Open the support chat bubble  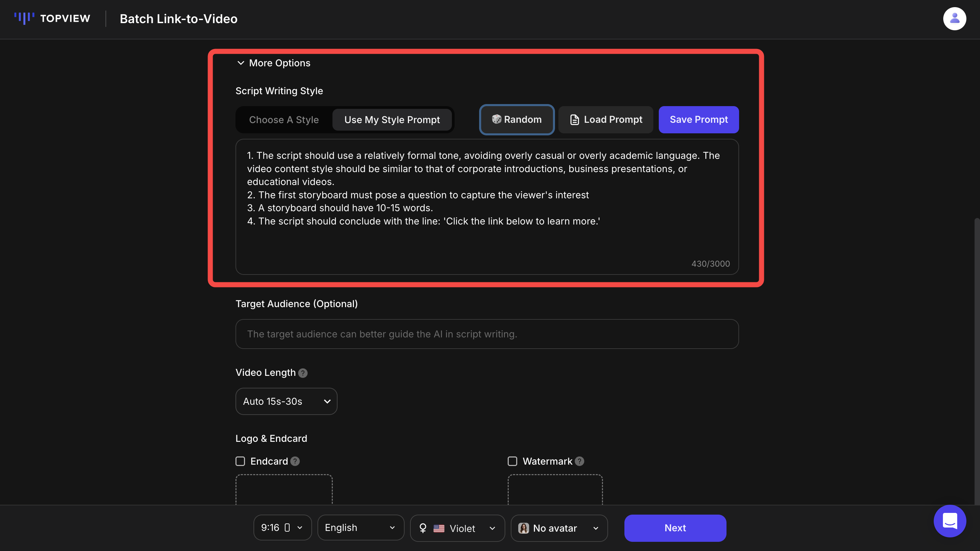pyautogui.click(x=950, y=521)
